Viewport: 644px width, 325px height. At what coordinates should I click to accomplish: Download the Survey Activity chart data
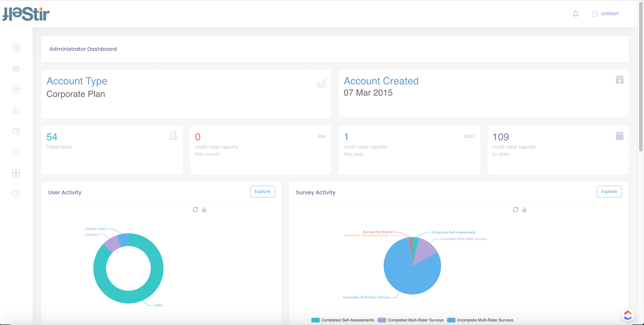click(524, 210)
